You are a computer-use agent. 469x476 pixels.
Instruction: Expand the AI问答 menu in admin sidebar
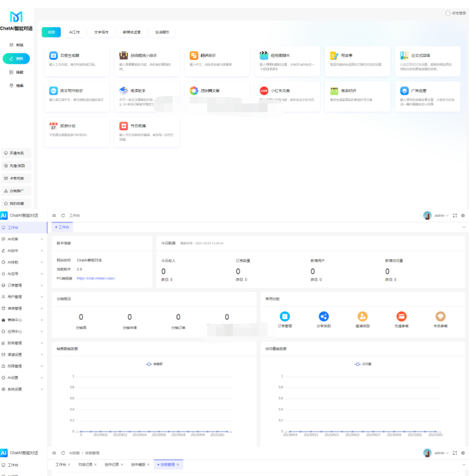pos(14,240)
